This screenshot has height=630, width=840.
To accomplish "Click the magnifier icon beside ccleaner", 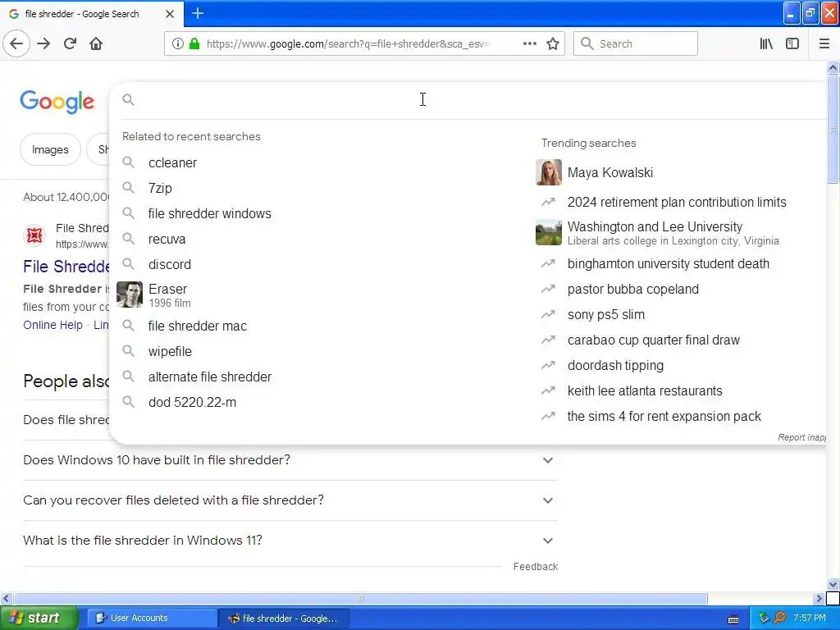I will [x=128, y=162].
